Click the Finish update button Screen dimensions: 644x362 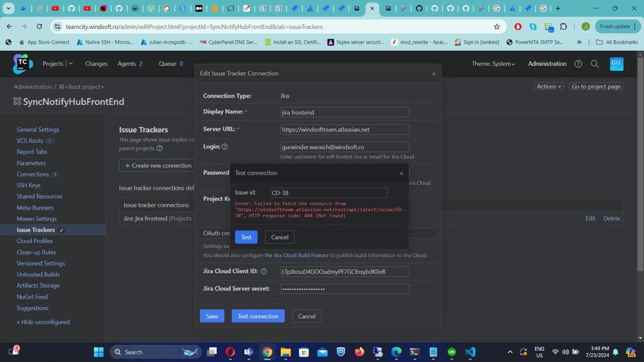[618, 26]
